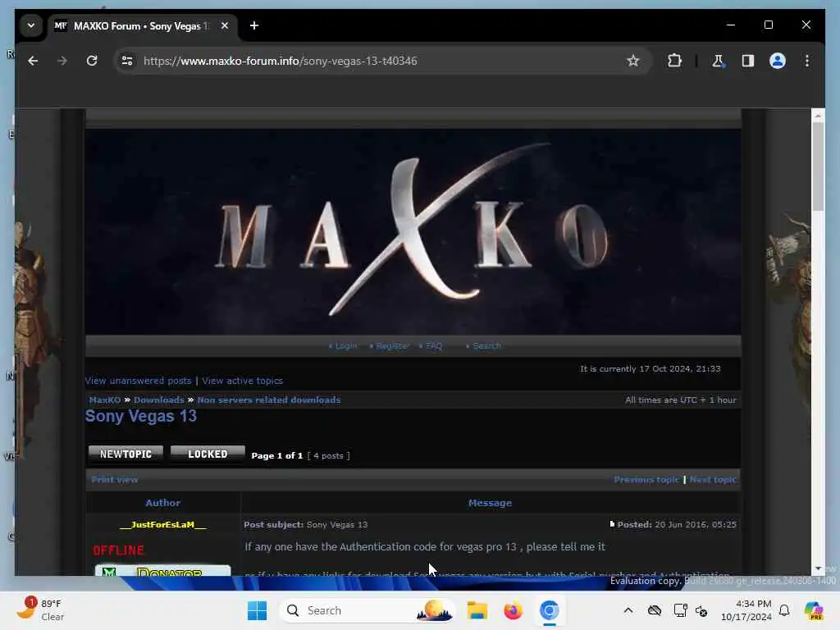Click the Author column header
The image size is (840, 630).
coord(163,503)
